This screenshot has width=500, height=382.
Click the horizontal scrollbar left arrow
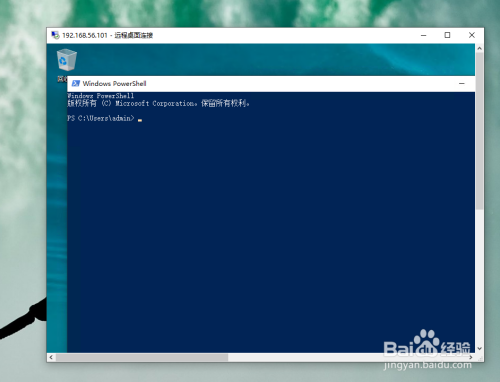[x=51, y=357]
